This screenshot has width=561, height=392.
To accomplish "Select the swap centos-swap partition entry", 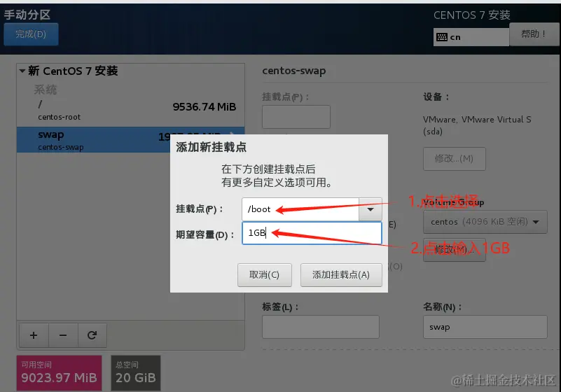I will [x=94, y=140].
